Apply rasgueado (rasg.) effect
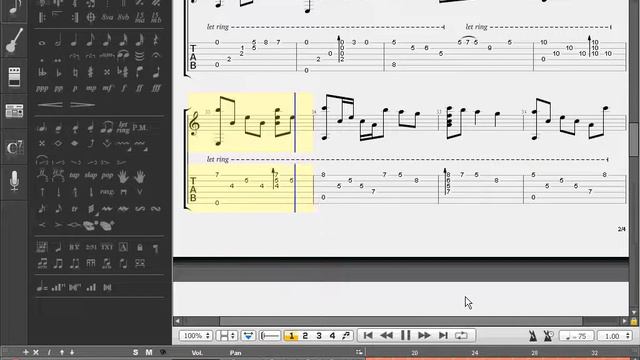Viewport: 640px width, 360px height. pos(107,191)
